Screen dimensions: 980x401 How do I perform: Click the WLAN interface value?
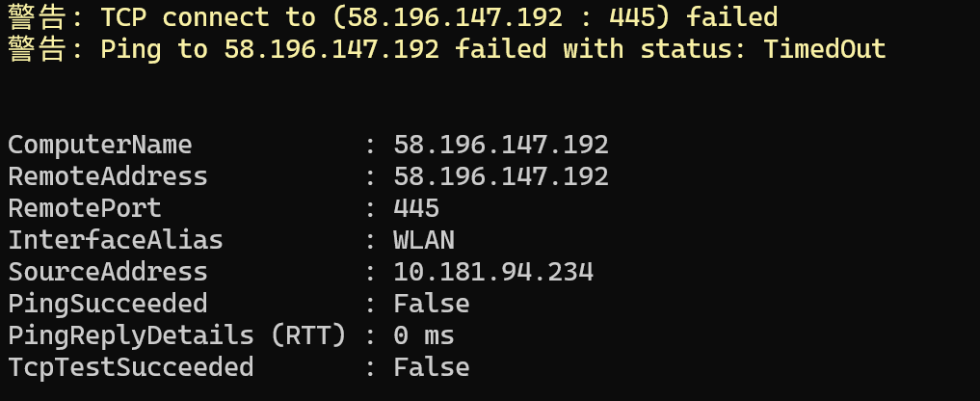coord(424,240)
